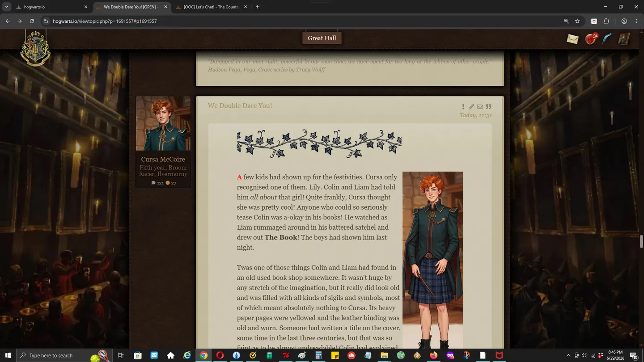Click the Hogwarts crest logo

coord(35,48)
